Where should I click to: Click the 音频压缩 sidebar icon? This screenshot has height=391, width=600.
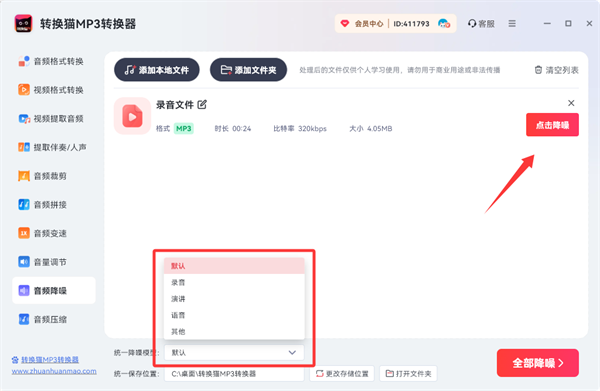point(24,319)
